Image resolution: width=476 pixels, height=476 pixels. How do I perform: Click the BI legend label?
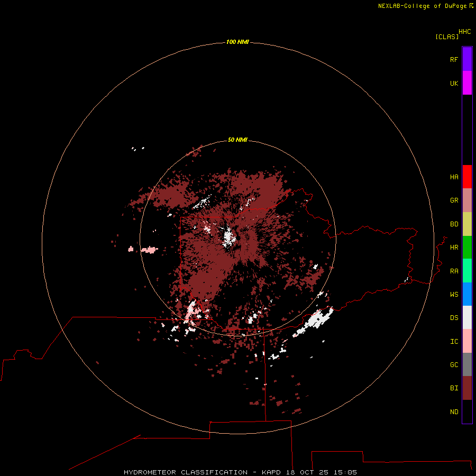pos(454,388)
